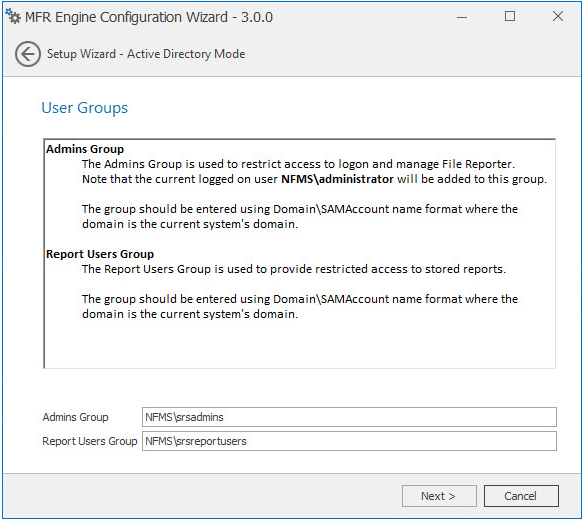Image resolution: width=584 pixels, height=521 pixels.
Task: Click the User Groups heading
Action: [85, 108]
